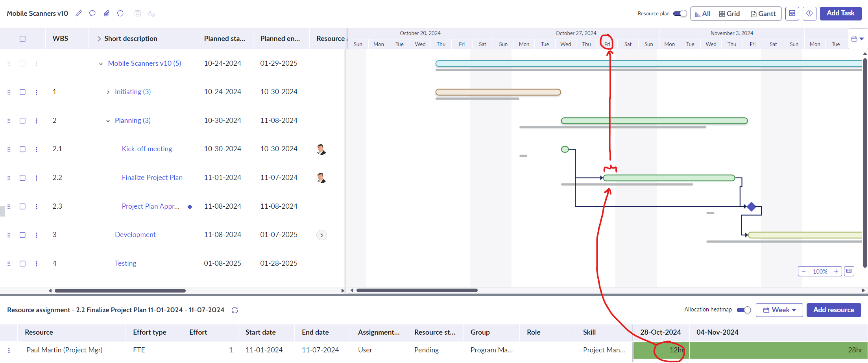Viewport: 868px width, 363px height.
Task: Switch to the Grid view tab
Action: coord(729,14)
